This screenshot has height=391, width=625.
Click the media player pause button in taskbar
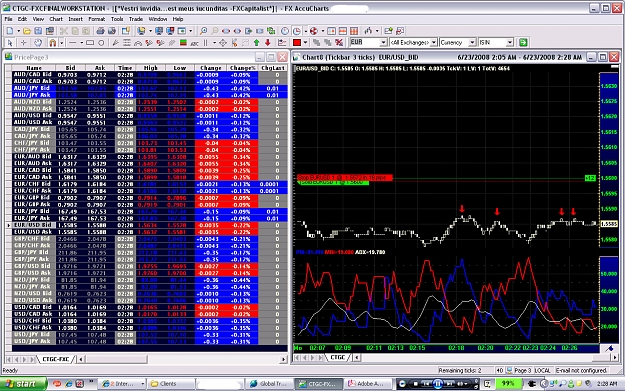[438, 384]
